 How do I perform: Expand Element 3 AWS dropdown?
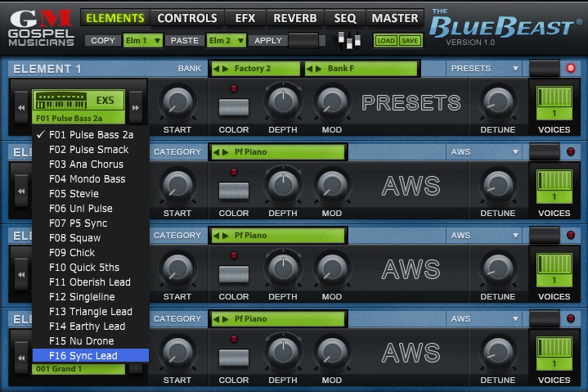pyautogui.click(x=484, y=236)
